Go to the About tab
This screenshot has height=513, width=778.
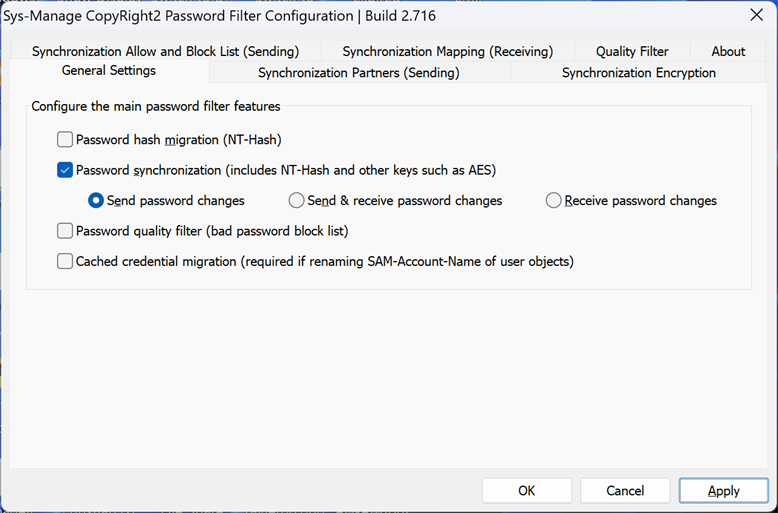(728, 51)
